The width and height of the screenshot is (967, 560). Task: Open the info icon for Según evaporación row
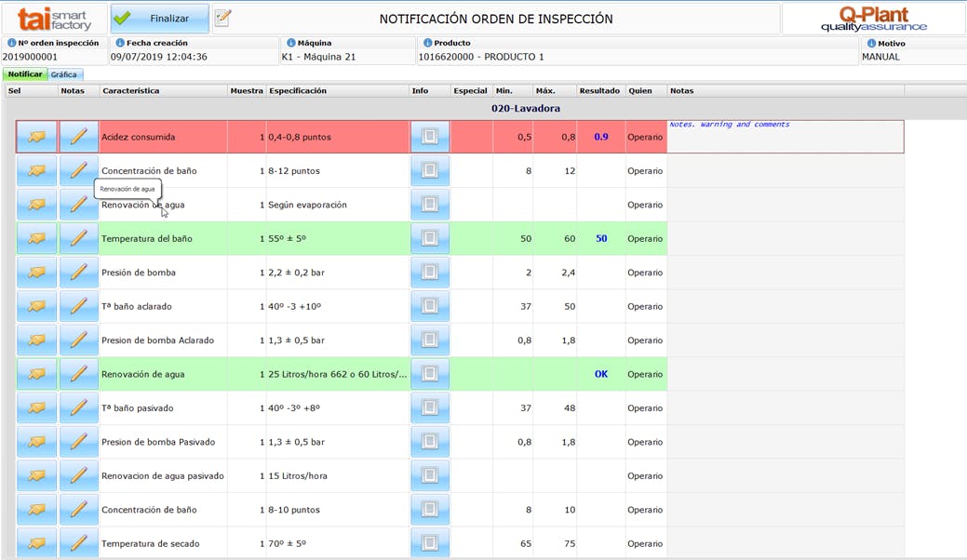430,205
